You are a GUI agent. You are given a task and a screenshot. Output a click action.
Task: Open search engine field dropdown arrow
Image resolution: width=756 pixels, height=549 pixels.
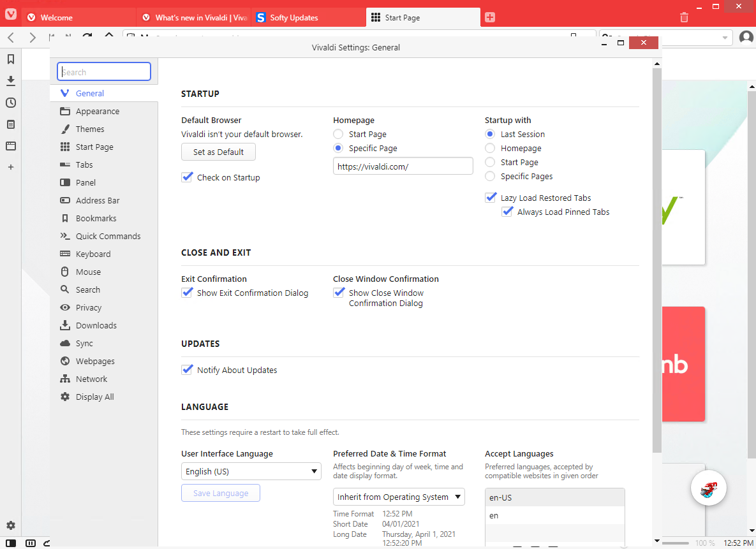coord(725,38)
